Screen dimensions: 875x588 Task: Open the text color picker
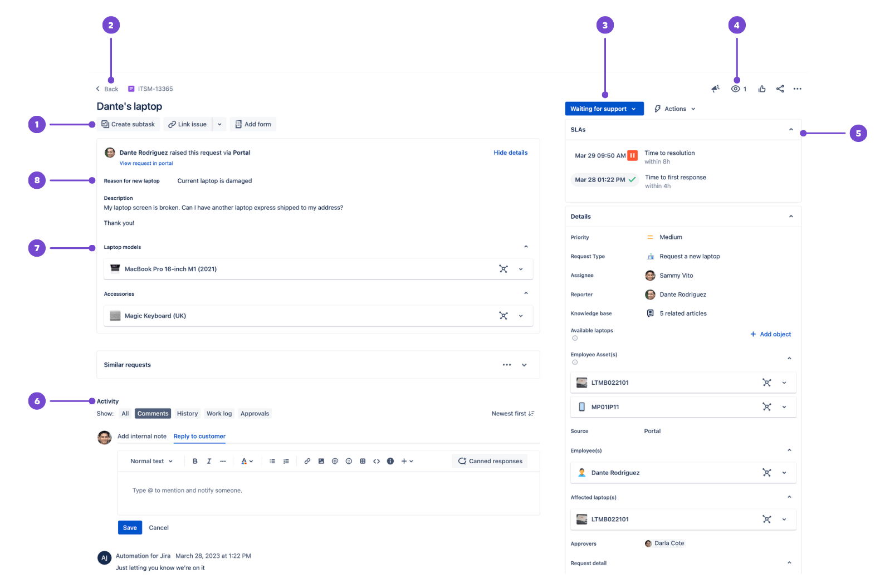coord(247,461)
